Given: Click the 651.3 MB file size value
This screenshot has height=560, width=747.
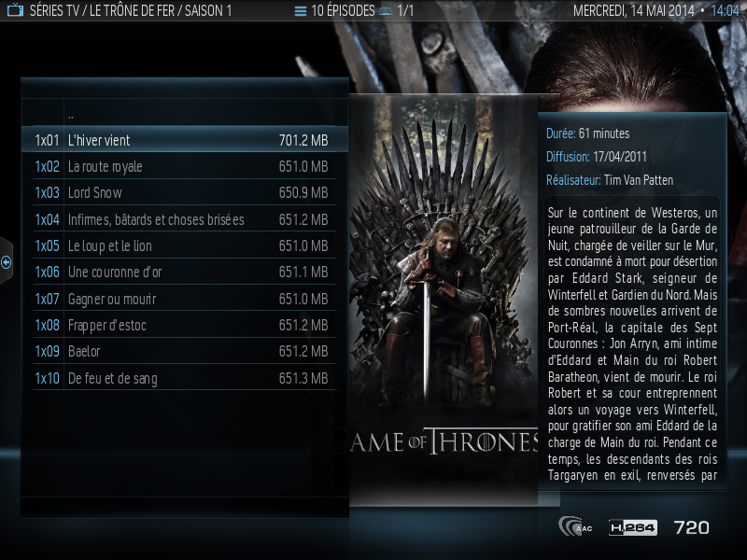Looking at the screenshot, I should click(x=303, y=378).
